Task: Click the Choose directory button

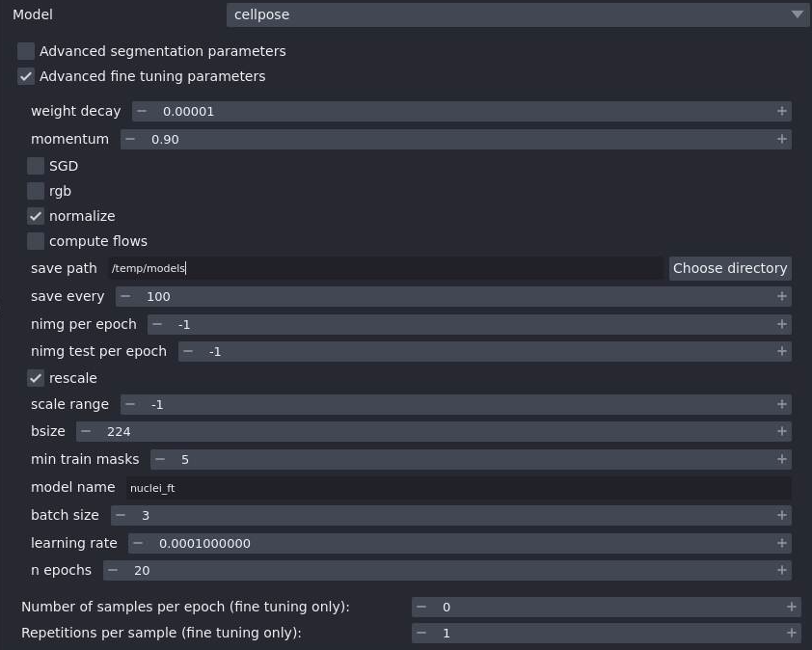Action: [730, 268]
